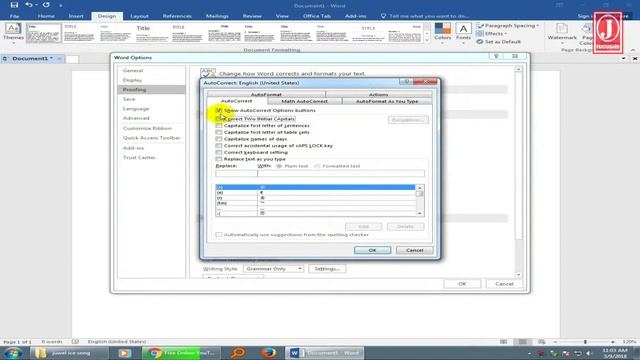Viewport: 640px width, 360px height.
Task: Adjust the zoom slider in status bar
Action: point(584,342)
